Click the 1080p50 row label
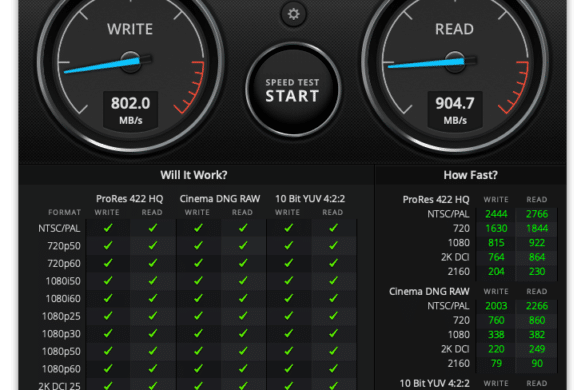This screenshot has height=390, width=585. 61,351
